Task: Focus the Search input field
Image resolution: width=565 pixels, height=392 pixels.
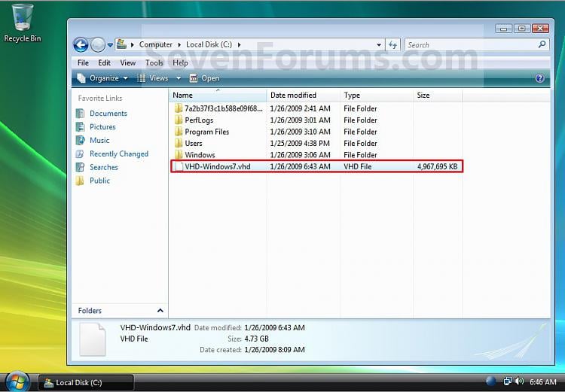Action: tap(470, 45)
